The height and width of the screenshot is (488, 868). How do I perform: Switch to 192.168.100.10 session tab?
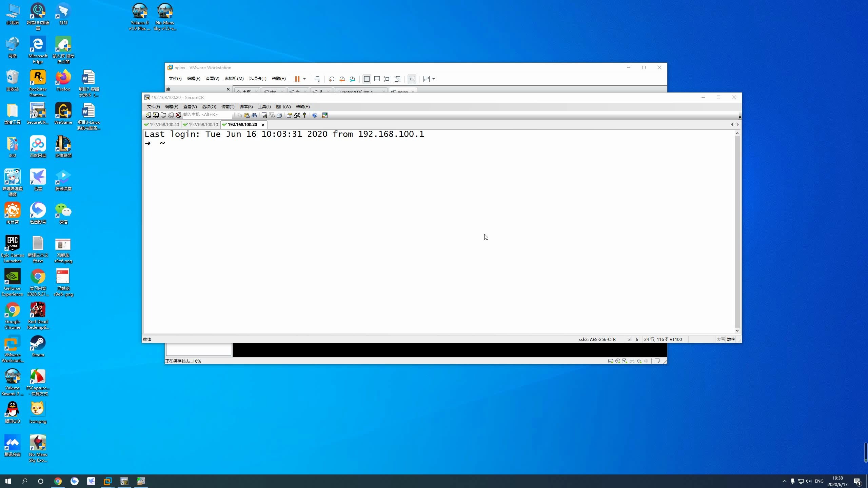(203, 124)
